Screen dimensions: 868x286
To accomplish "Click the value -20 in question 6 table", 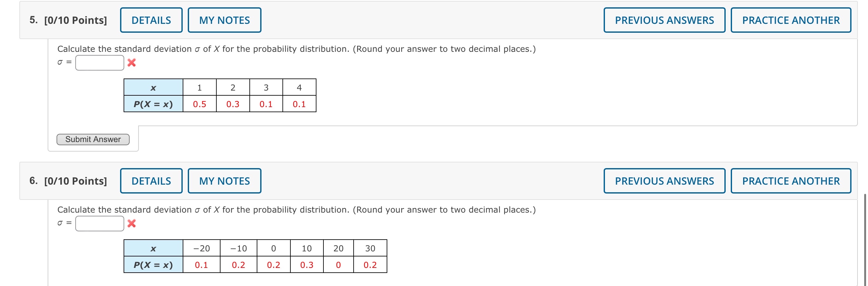I will tap(201, 248).
